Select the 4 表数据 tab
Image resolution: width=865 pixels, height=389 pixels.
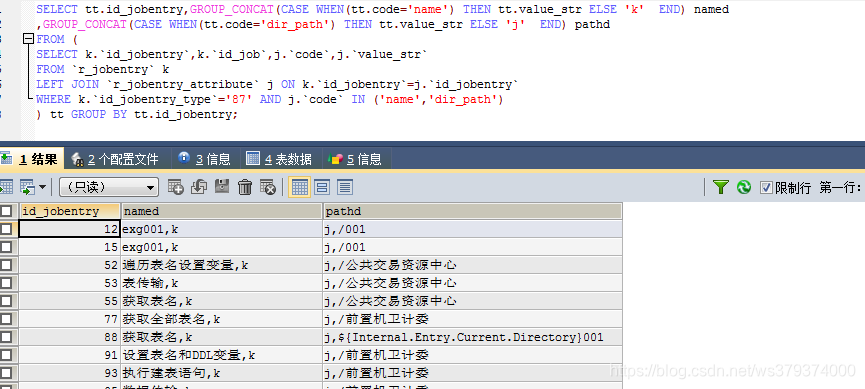click(x=280, y=159)
